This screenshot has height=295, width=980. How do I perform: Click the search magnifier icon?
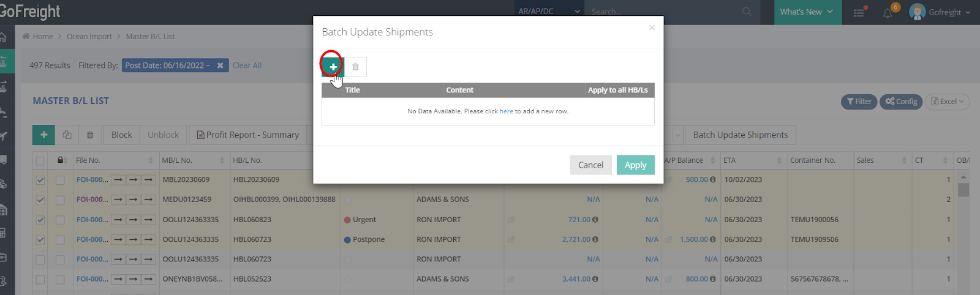(x=747, y=12)
